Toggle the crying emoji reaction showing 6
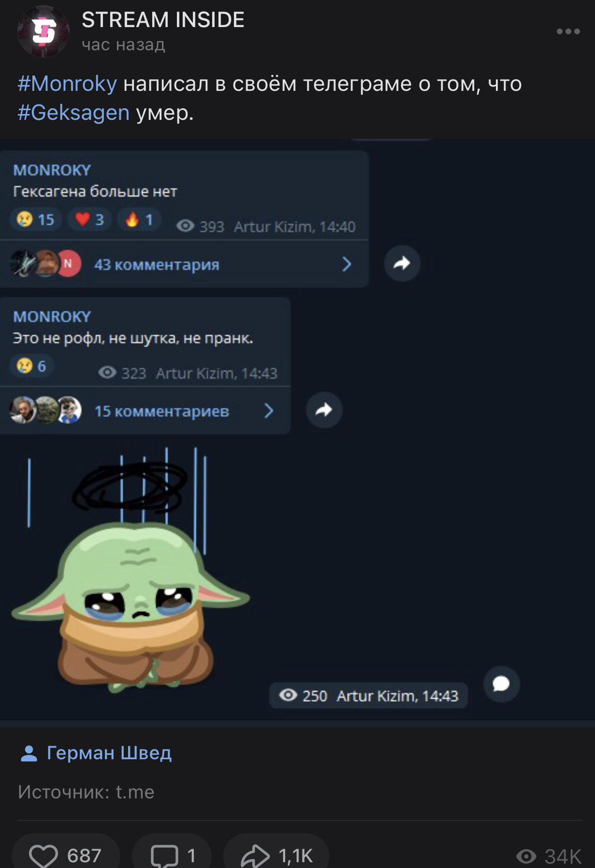The width and height of the screenshot is (595, 868). (32, 366)
